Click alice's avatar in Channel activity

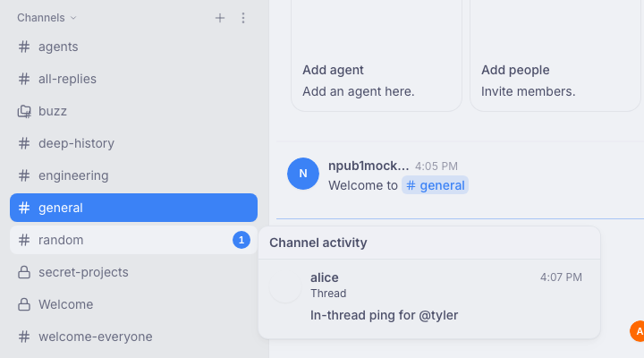click(x=285, y=287)
